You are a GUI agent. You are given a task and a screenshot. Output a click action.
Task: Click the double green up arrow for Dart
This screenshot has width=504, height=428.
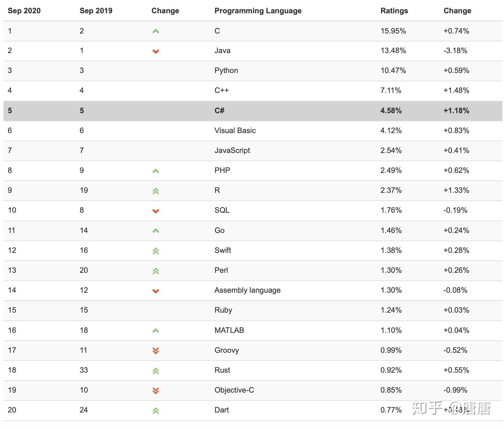[155, 411]
